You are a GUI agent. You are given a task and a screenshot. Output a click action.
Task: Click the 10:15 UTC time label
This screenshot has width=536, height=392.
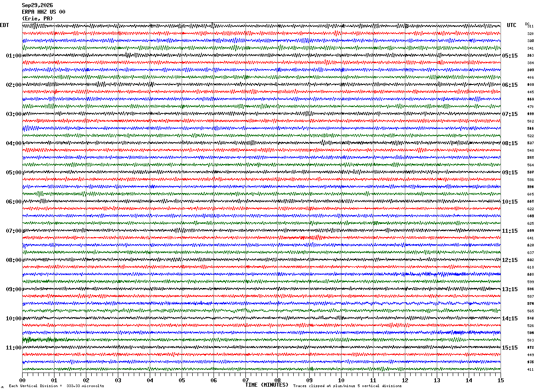(x=510, y=202)
